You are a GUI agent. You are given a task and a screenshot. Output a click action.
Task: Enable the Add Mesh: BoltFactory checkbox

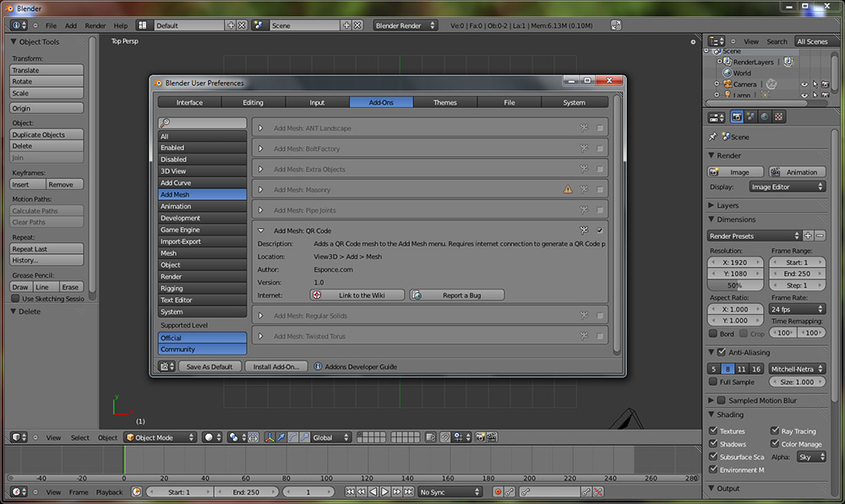point(600,149)
